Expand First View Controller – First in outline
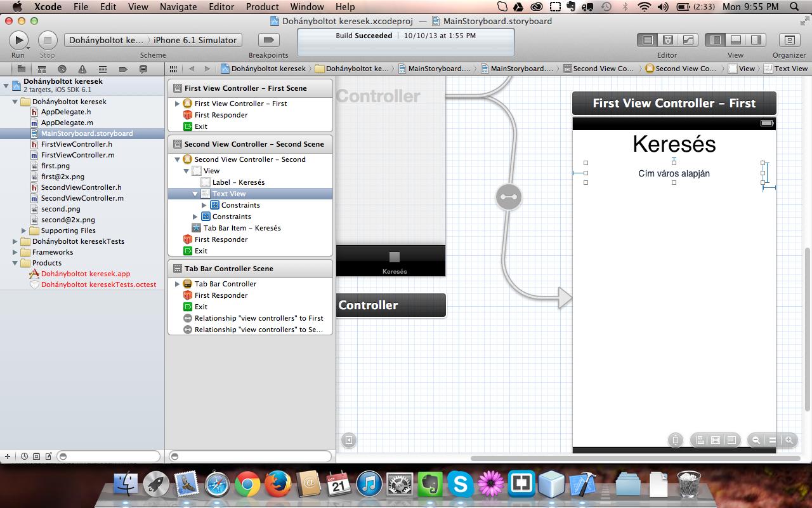Screen dimensions: 812x508 point(178,104)
